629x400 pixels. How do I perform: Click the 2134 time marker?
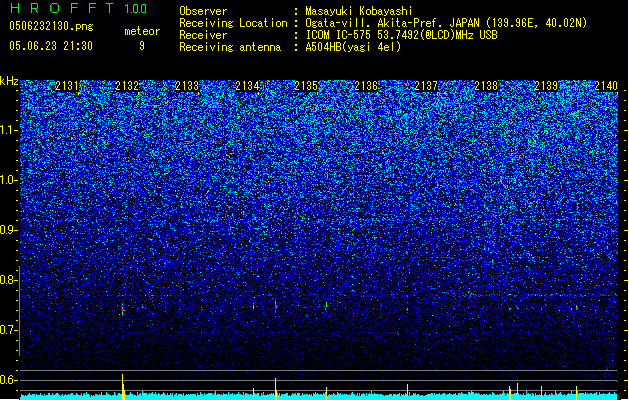pyautogui.click(x=247, y=86)
